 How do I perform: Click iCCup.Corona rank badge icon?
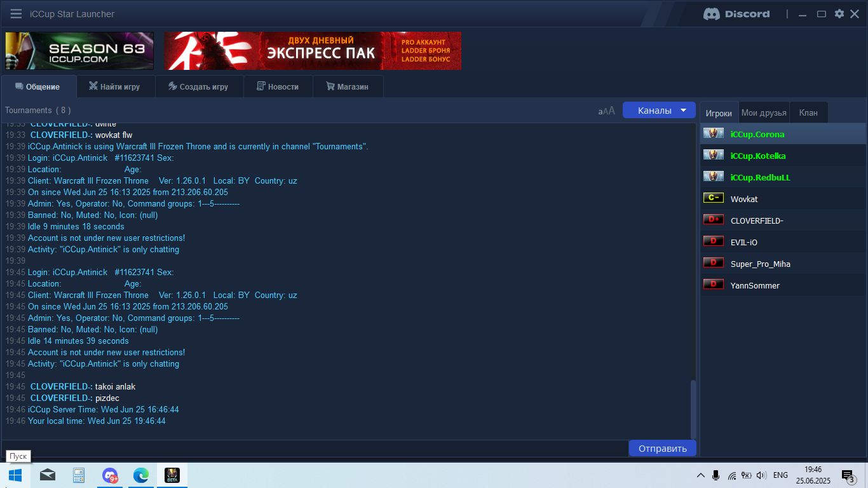(714, 133)
